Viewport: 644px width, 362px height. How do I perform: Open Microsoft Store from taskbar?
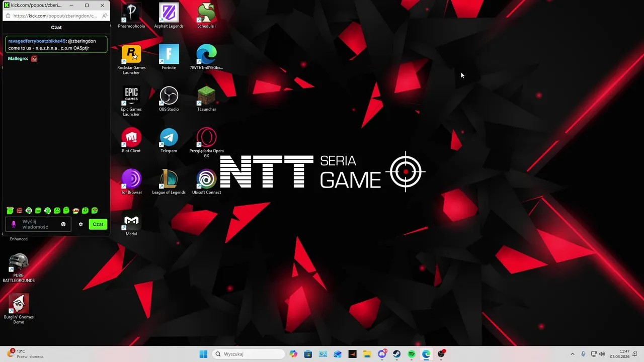coord(308,354)
